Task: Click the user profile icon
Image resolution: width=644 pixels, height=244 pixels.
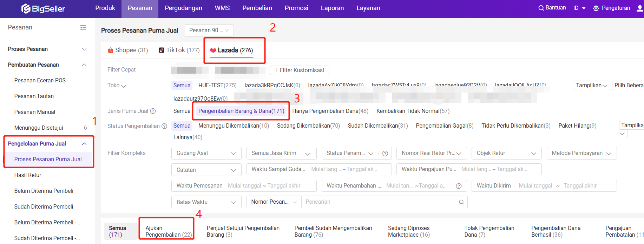Action: (640, 8)
